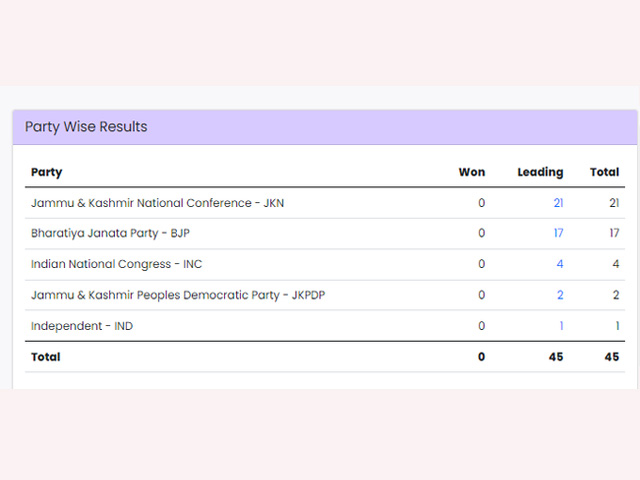Select Independent - IND row name
Viewport: 640px width, 480px height.
pos(82,326)
